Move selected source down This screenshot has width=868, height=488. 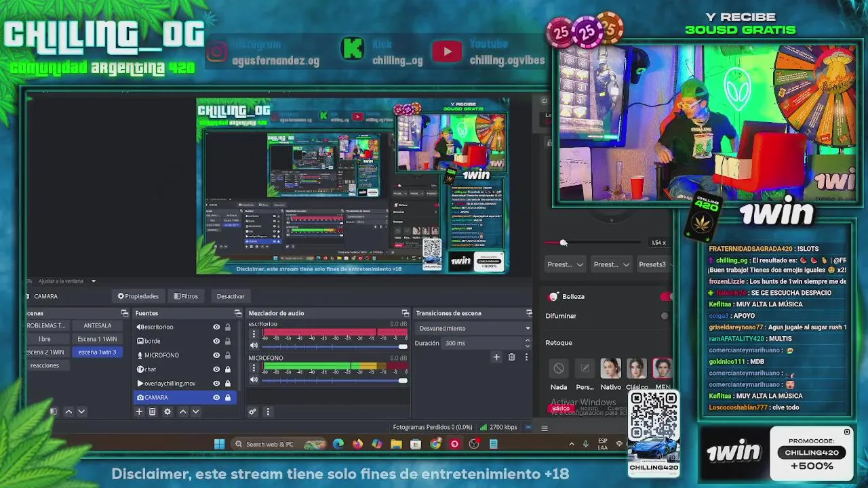click(196, 411)
